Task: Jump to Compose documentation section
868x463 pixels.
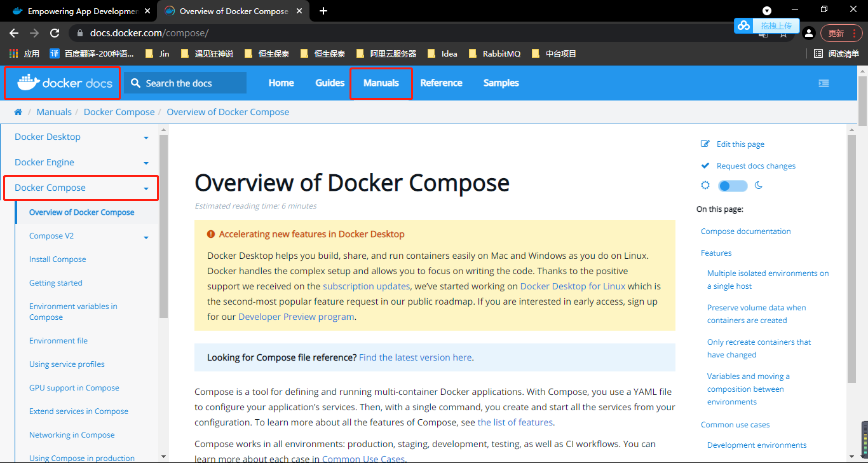Action: [x=745, y=231]
